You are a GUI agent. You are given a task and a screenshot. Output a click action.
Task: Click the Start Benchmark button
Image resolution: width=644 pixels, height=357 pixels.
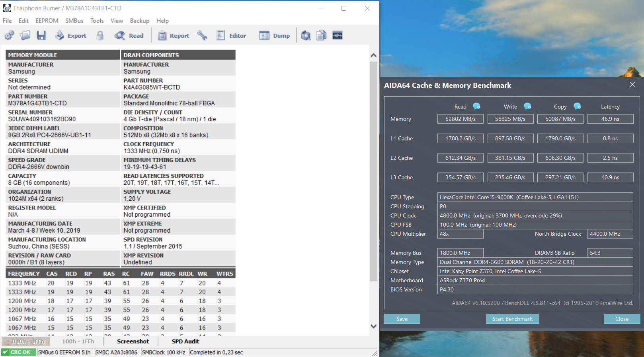512,319
